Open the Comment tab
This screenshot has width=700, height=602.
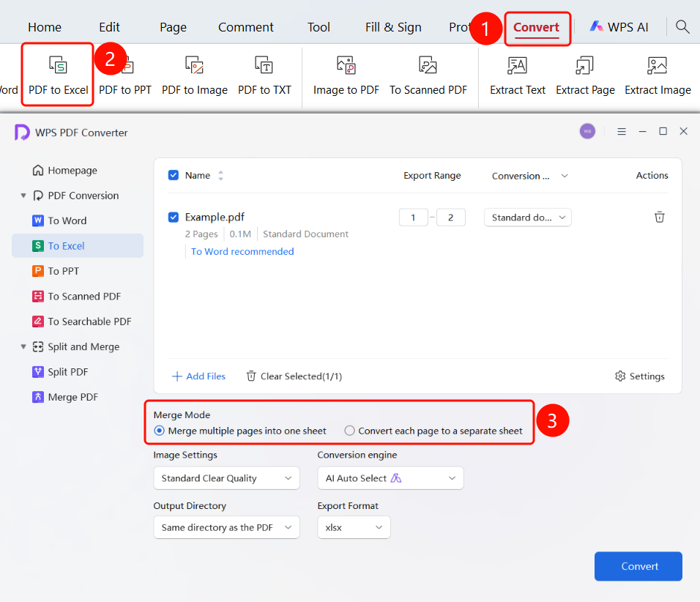[245, 27]
